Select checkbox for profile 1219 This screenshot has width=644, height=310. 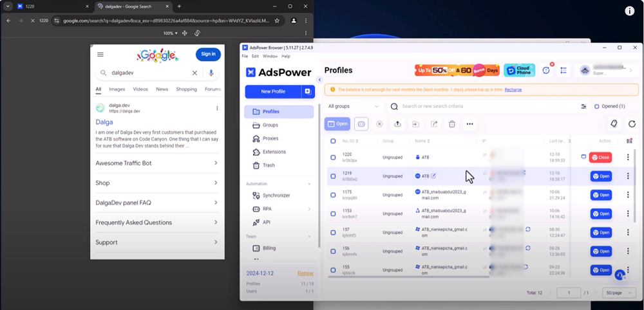pyautogui.click(x=333, y=176)
